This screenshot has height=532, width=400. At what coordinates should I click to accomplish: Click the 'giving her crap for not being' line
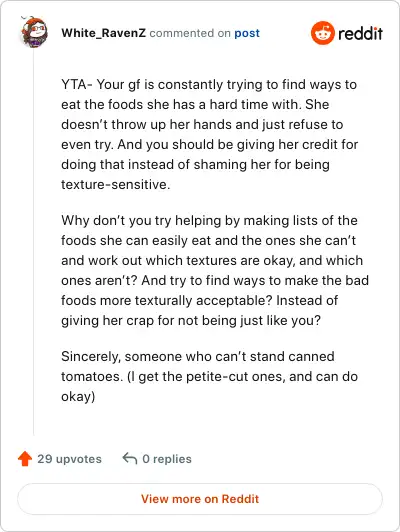click(191, 321)
